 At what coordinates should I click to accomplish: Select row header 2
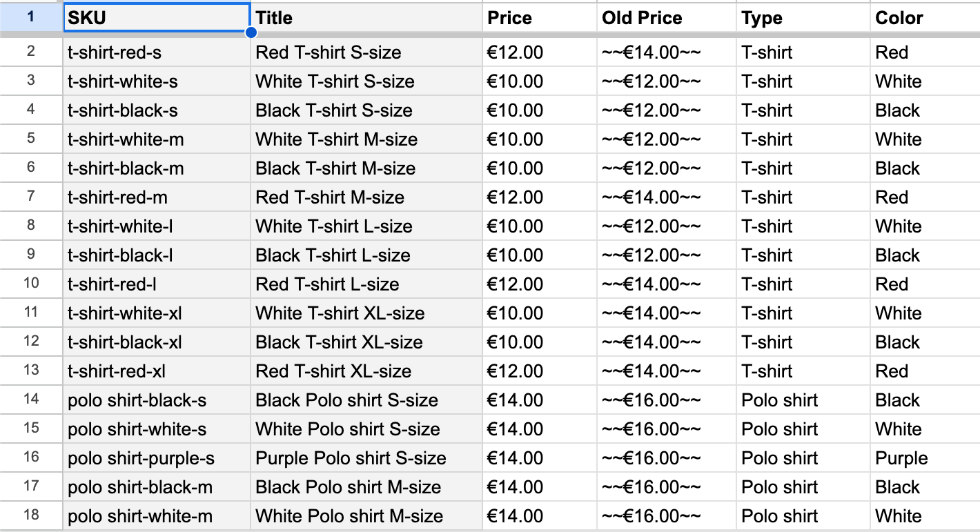coord(30,52)
